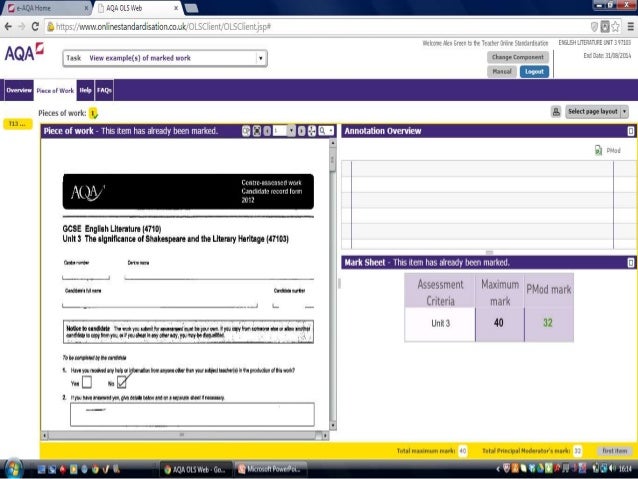
Task: Open a new browser tab
Action: 191,8
